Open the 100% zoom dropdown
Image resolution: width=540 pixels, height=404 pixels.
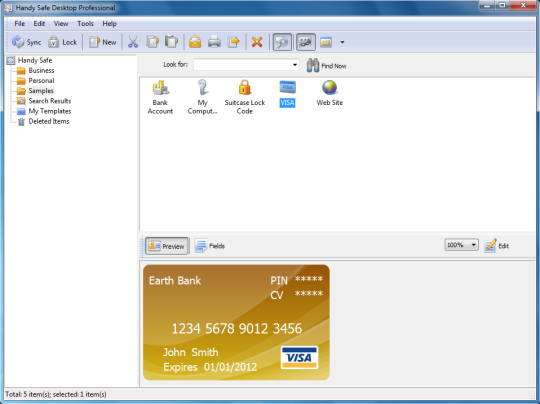(x=461, y=245)
